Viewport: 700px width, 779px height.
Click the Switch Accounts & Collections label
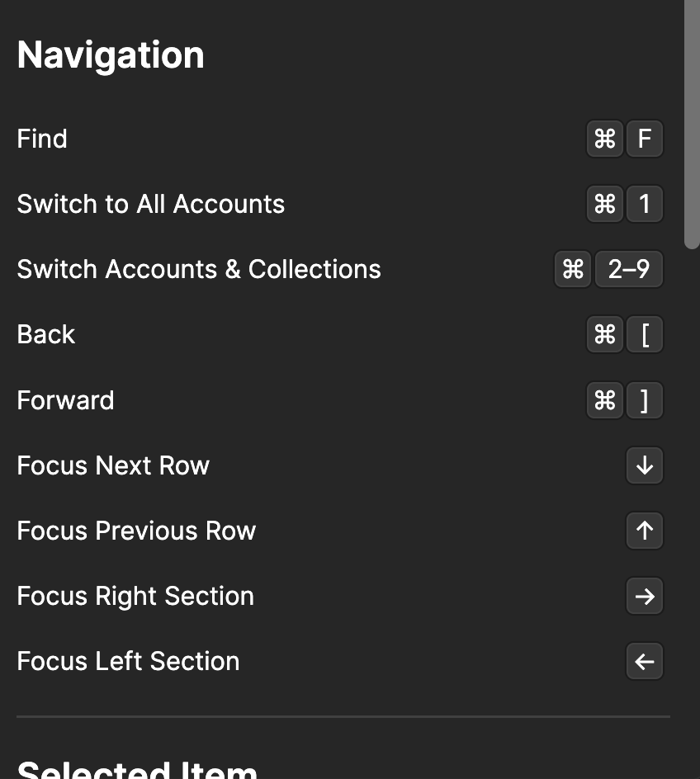[x=199, y=269]
